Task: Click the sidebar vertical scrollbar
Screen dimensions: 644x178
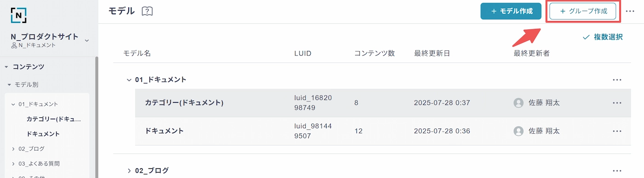Action: (97, 117)
